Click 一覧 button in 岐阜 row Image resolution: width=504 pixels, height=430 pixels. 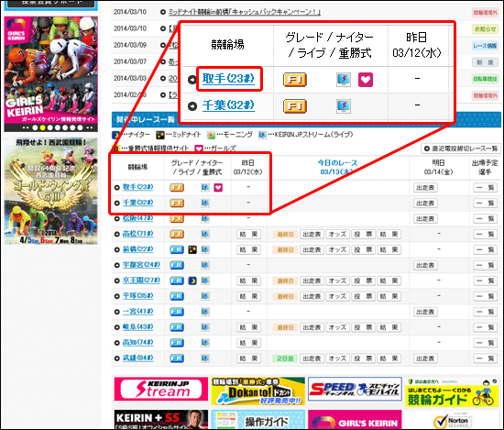[x=486, y=327]
